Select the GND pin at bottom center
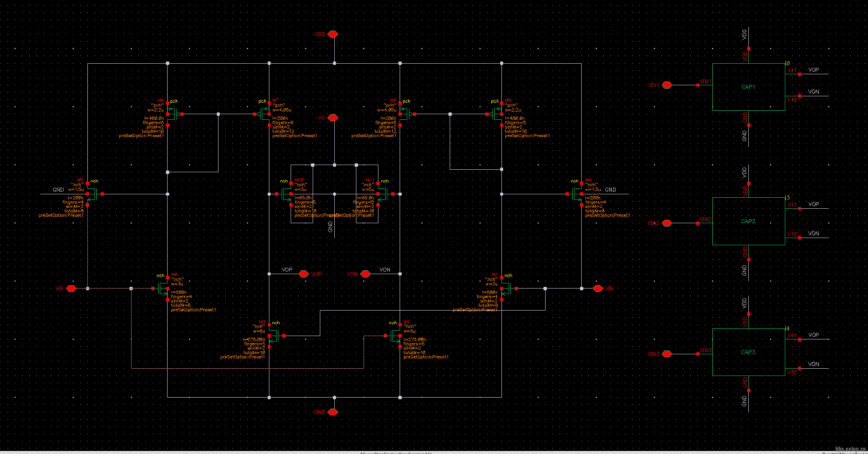The image size is (868, 454). [333, 412]
